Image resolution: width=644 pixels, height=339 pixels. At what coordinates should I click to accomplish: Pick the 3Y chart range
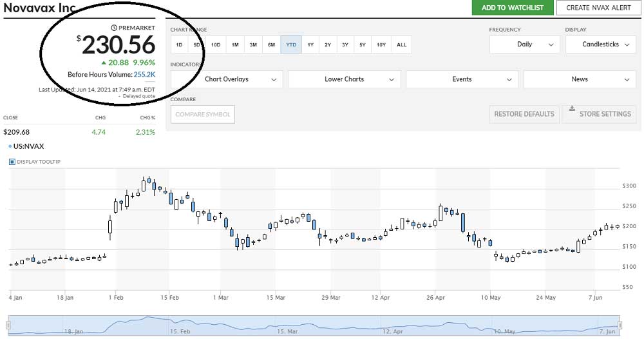(x=345, y=44)
